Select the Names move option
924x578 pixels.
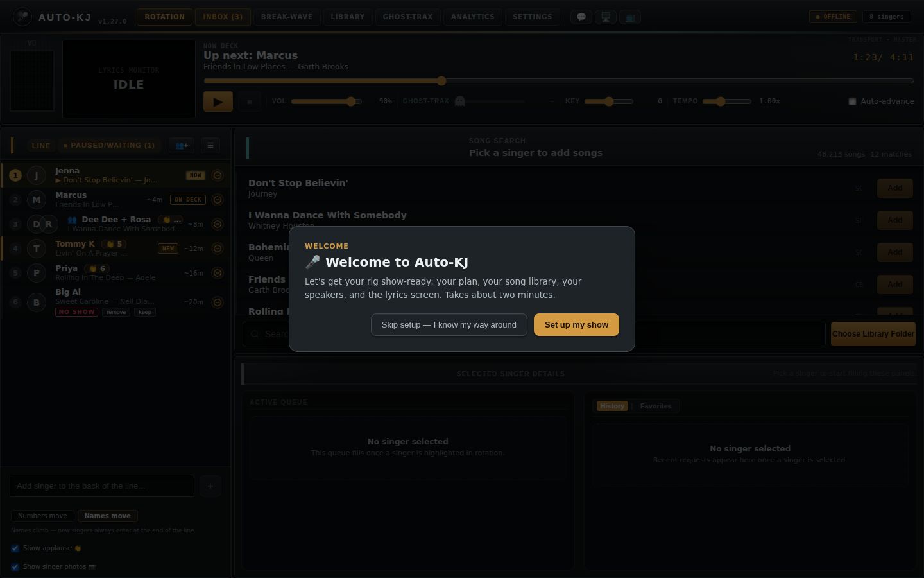(107, 516)
